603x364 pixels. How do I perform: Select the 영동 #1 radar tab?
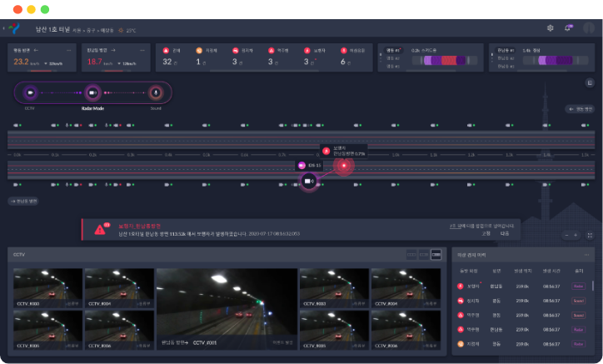(x=393, y=51)
